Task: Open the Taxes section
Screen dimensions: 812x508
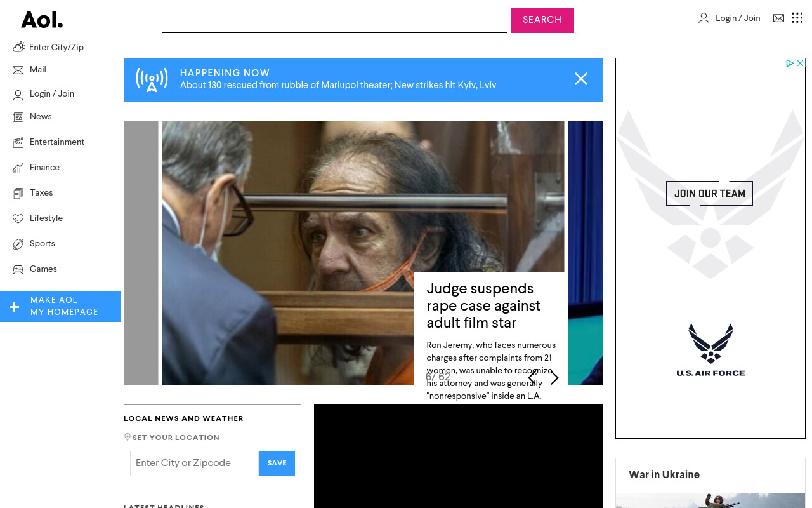Action: (x=41, y=192)
